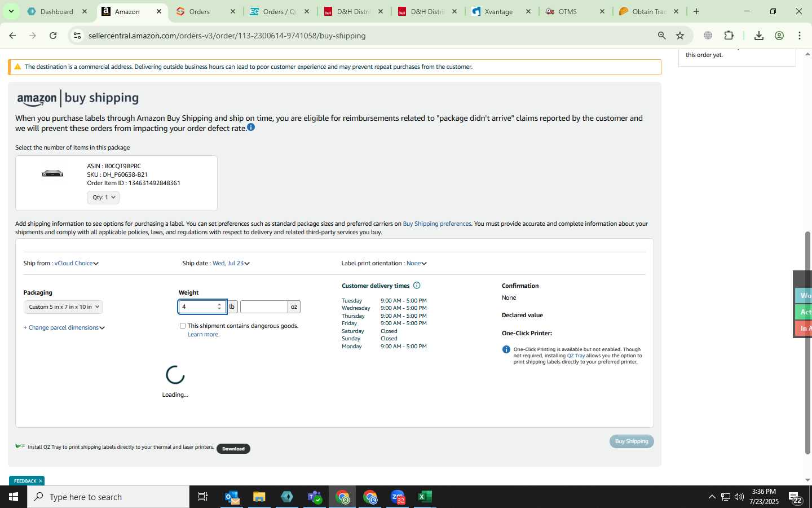Screen dimensions: 812x508
Task: Close the Xvantage tab
Action: (x=528, y=11)
